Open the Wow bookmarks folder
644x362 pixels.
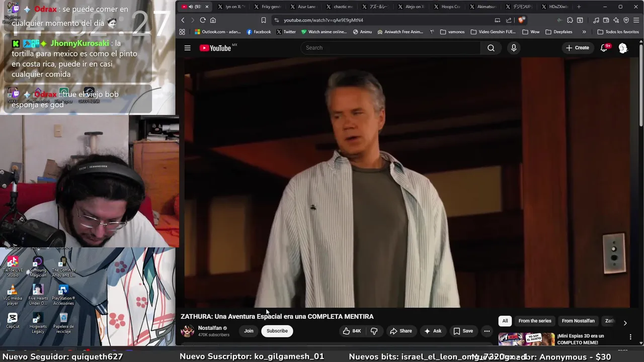click(531, 32)
